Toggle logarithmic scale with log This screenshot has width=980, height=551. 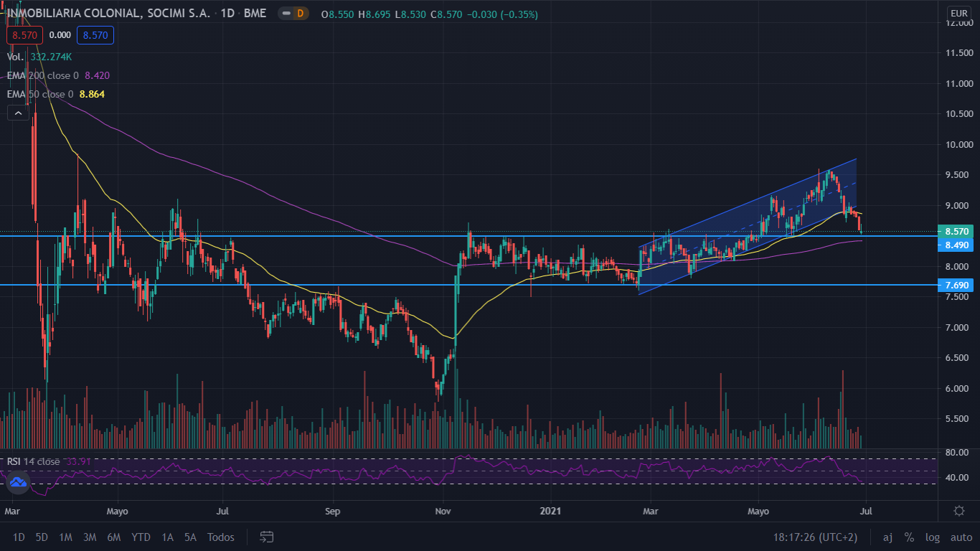pyautogui.click(x=932, y=537)
